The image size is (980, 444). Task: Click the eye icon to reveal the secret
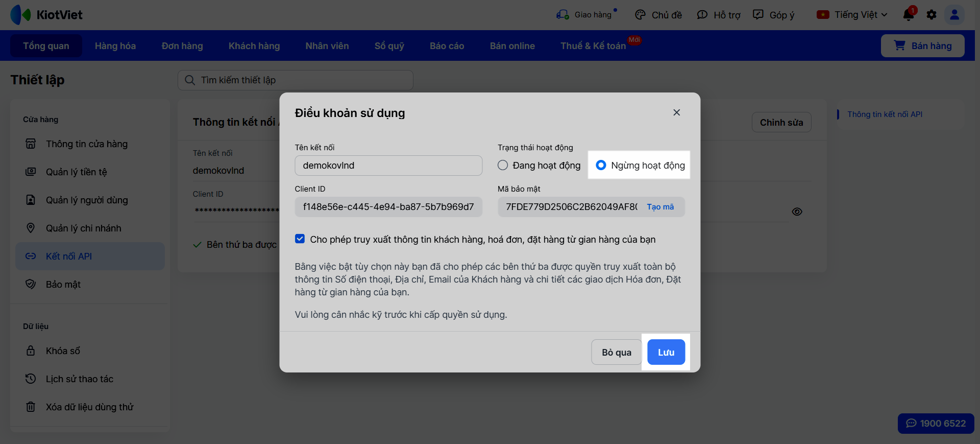[x=797, y=212]
